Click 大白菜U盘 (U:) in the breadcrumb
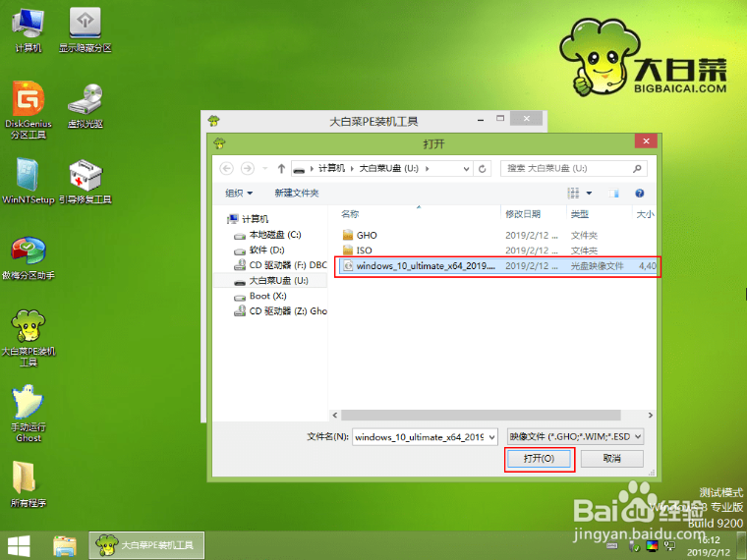 (389, 168)
